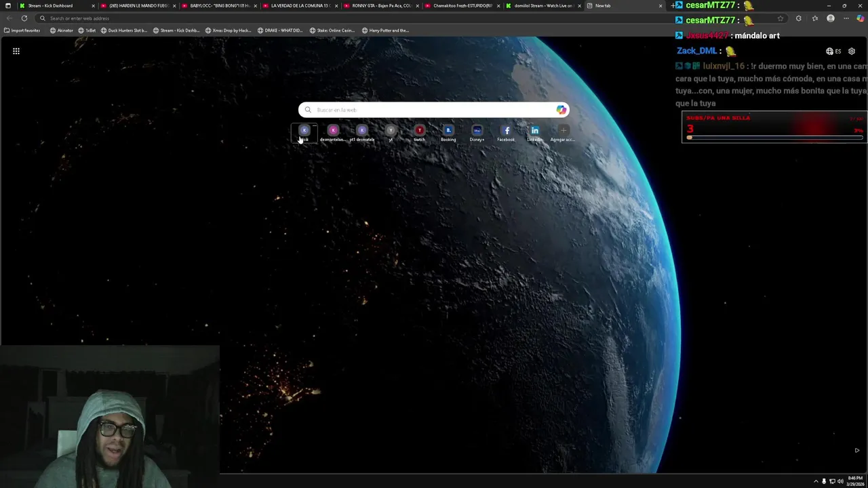Click the Copilot icon in search box
This screenshot has width=868, height=488.
click(561, 110)
